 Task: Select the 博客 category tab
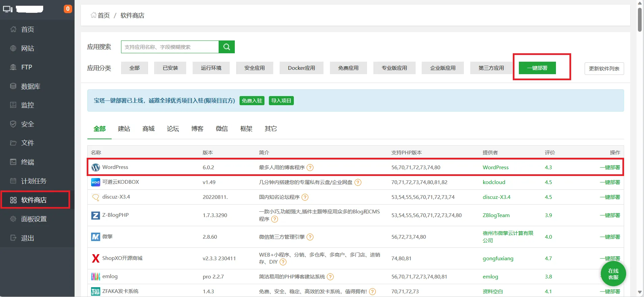point(197,129)
